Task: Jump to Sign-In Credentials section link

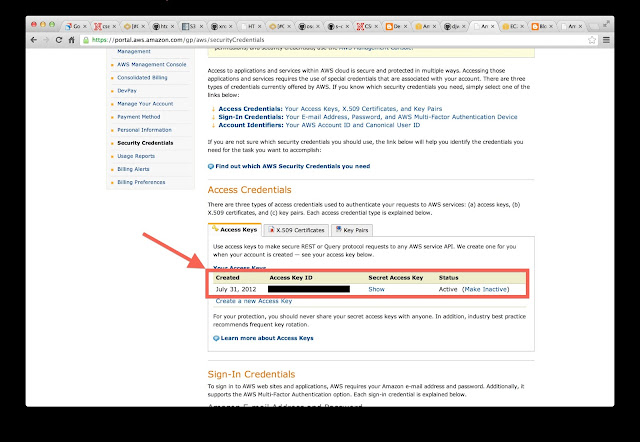Action: pyautogui.click(x=368, y=117)
